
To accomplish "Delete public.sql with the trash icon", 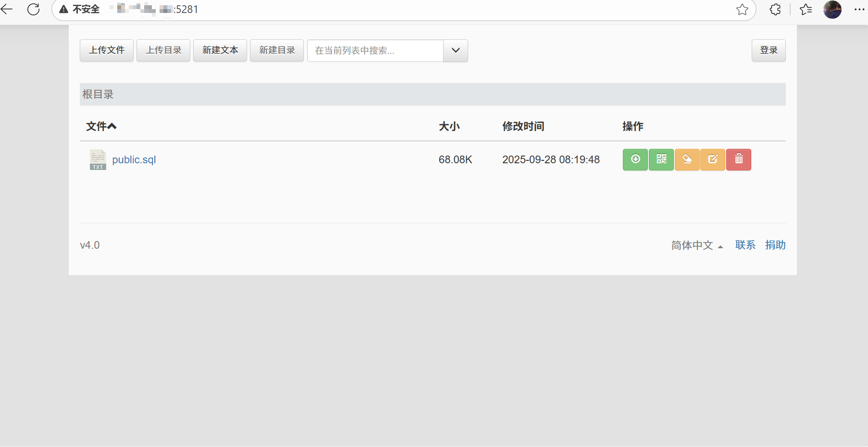I will point(739,159).
